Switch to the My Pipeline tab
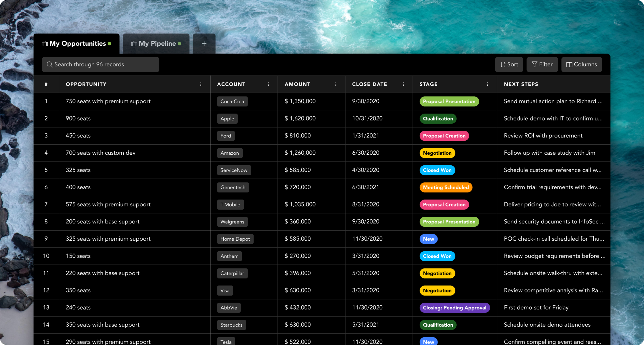Viewport: 644px width, 345px height. coord(157,44)
